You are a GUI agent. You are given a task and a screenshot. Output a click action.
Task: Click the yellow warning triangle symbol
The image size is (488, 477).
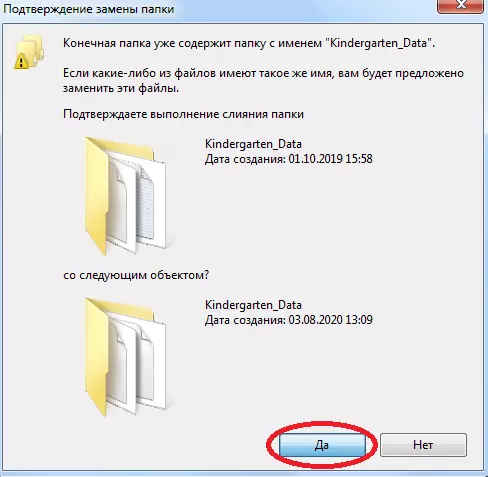(x=22, y=61)
